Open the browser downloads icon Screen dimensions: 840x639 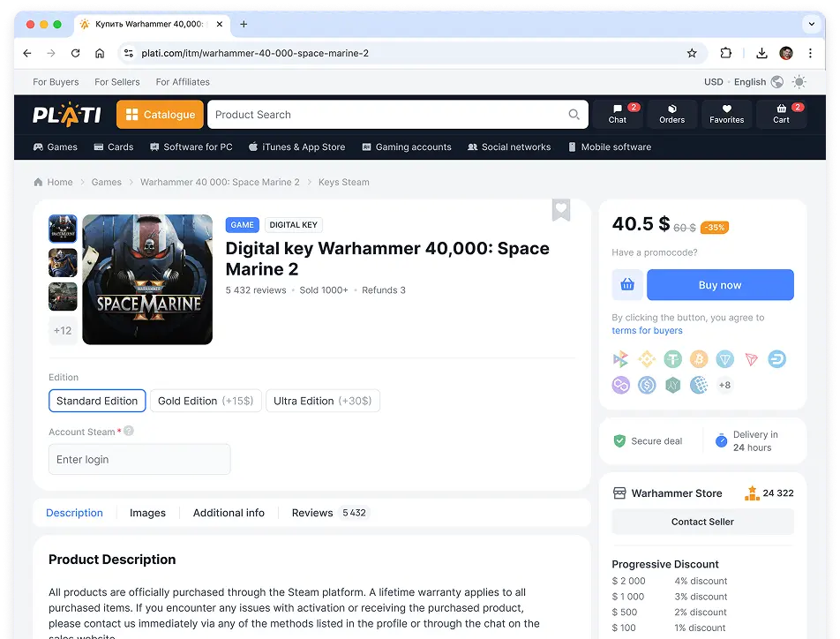[x=761, y=53]
